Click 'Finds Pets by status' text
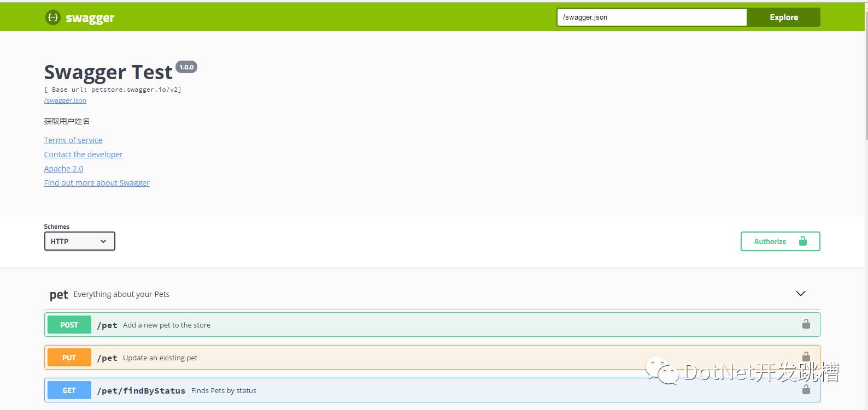Viewport: 868px width, 410px height. (224, 390)
